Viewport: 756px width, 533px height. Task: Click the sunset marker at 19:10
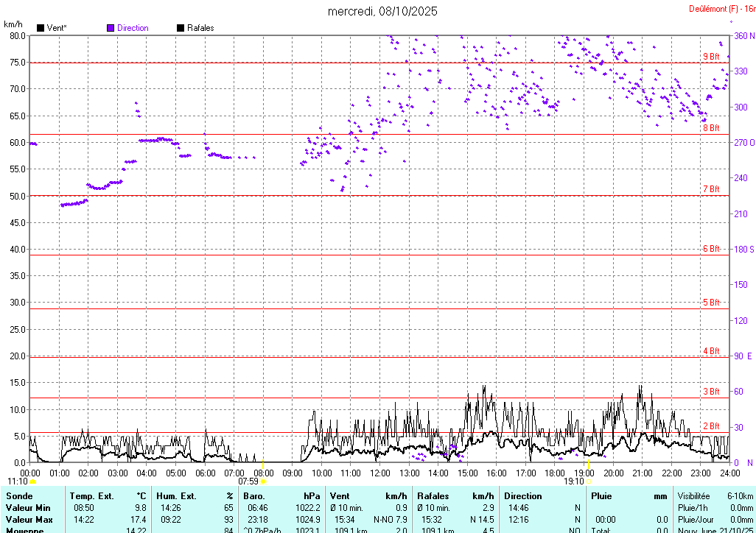coord(589,481)
